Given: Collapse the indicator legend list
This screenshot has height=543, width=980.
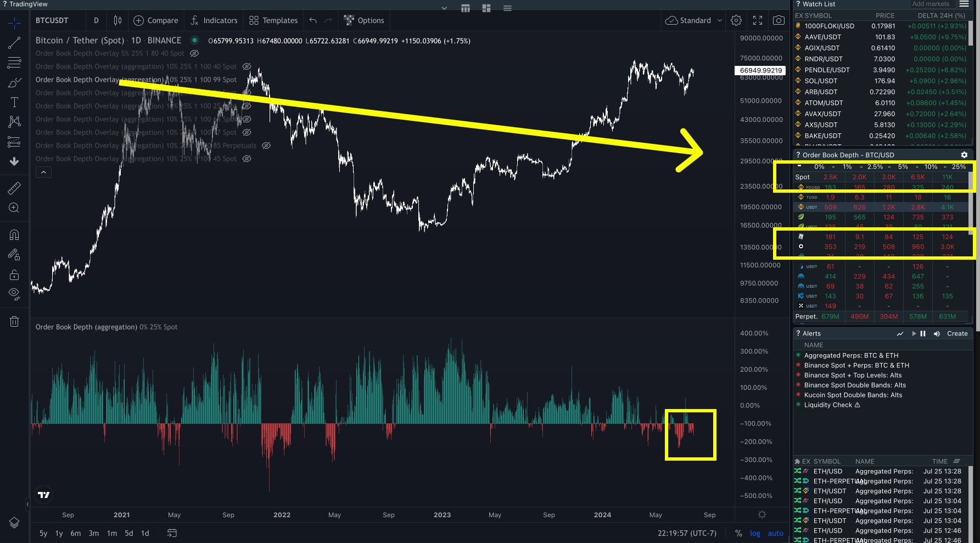Looking at the screenshot, I should pos(43,172).
